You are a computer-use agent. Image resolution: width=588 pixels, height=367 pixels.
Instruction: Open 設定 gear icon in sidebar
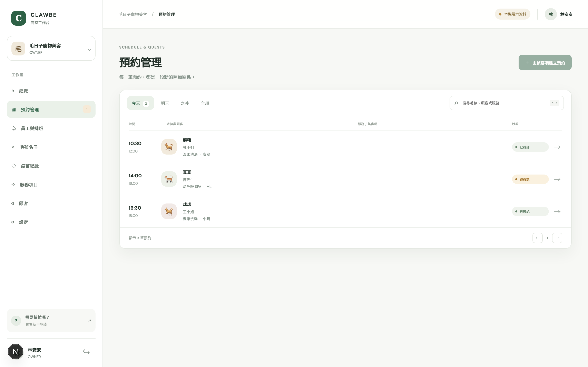(13, 222)
